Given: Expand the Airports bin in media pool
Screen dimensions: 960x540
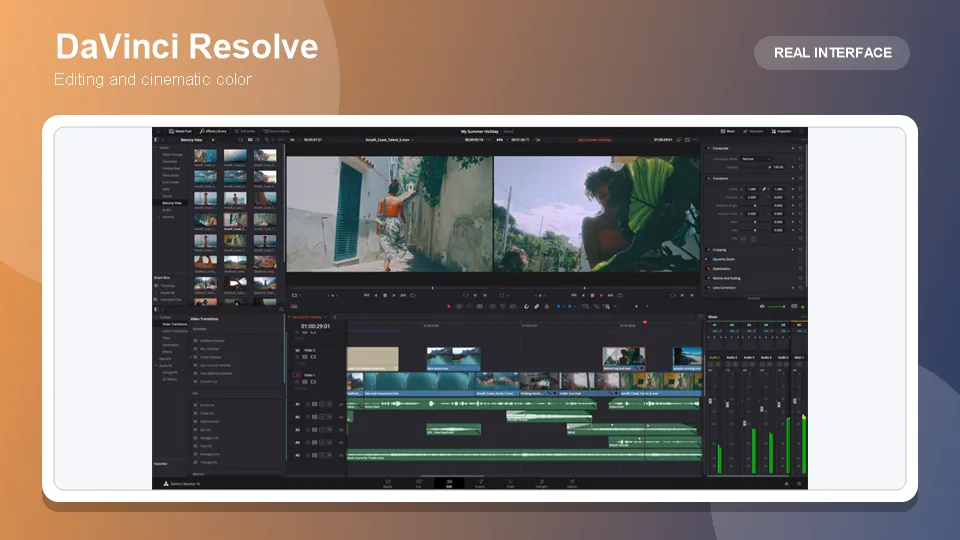Looking at the screenshot, I should pyautogui.click(x=160, y=217).
